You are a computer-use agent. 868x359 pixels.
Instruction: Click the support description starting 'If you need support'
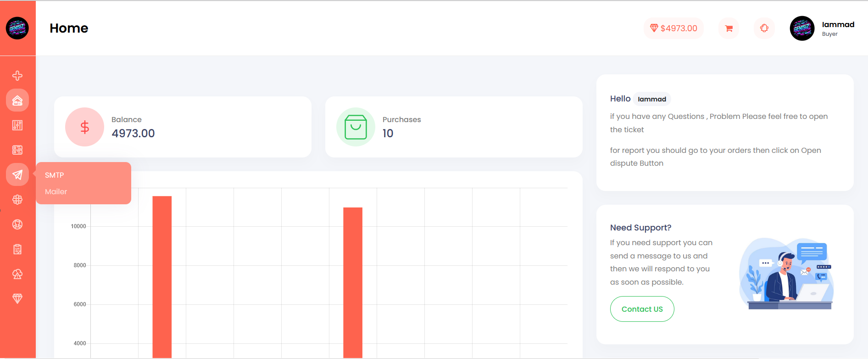click(661, 262)
